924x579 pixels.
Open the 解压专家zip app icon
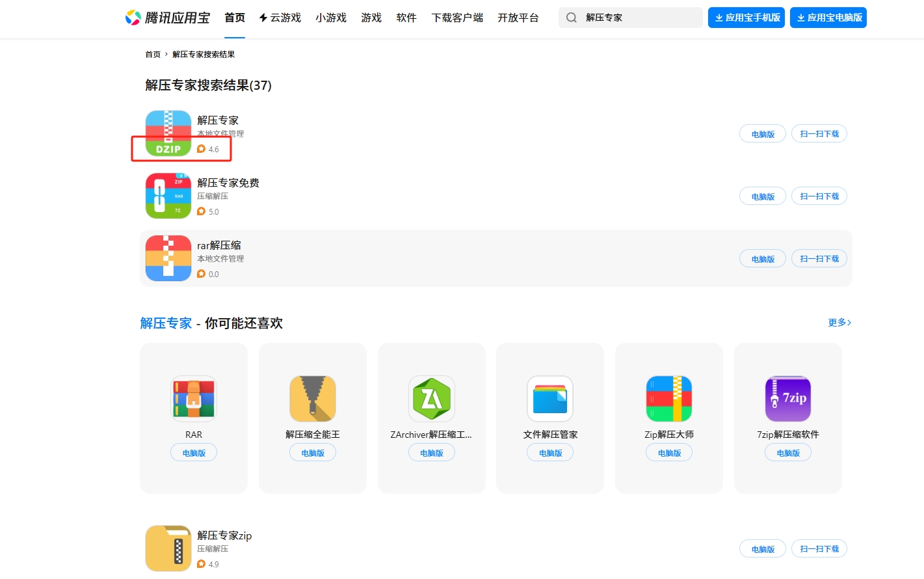coord(168,548)
